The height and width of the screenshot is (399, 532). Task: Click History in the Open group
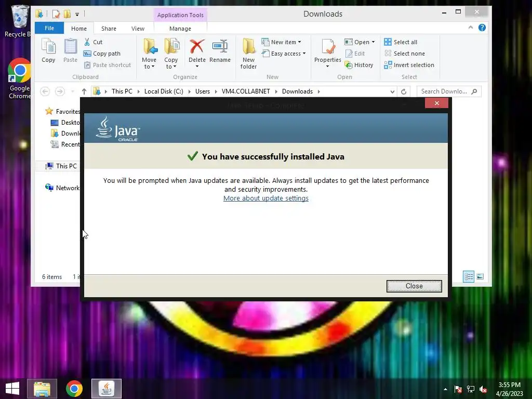tap(359, 65)
